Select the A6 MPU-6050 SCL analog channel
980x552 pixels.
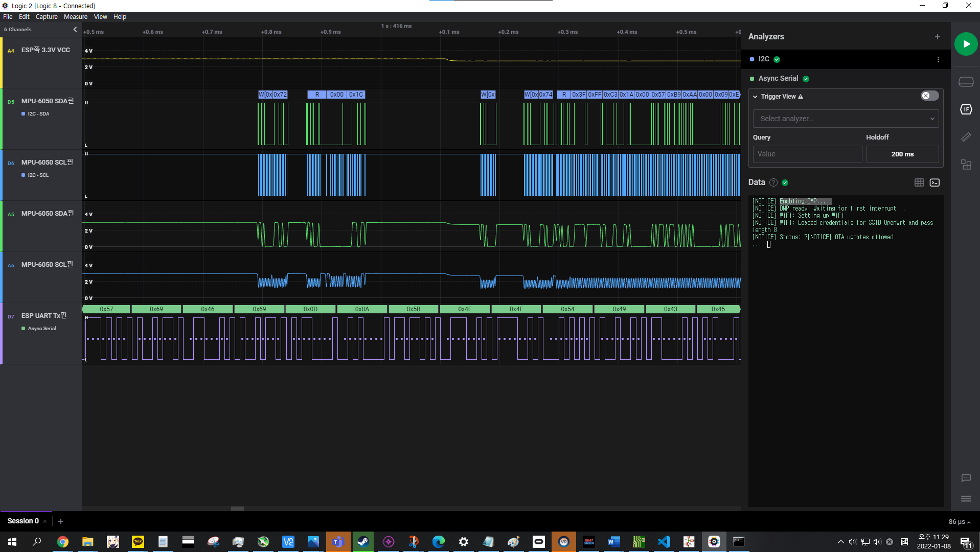point(47,265)
